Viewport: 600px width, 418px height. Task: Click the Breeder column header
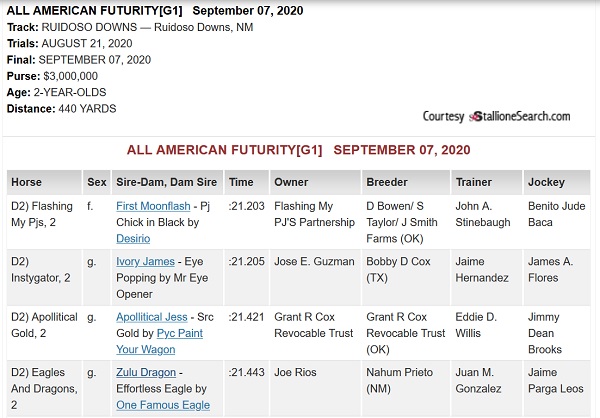(x=406, y=182)
